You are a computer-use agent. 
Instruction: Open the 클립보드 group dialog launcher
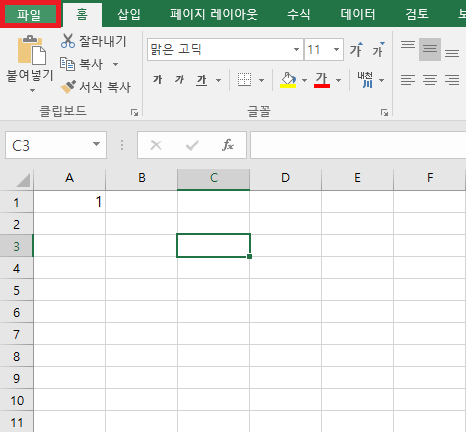[134, 112]
